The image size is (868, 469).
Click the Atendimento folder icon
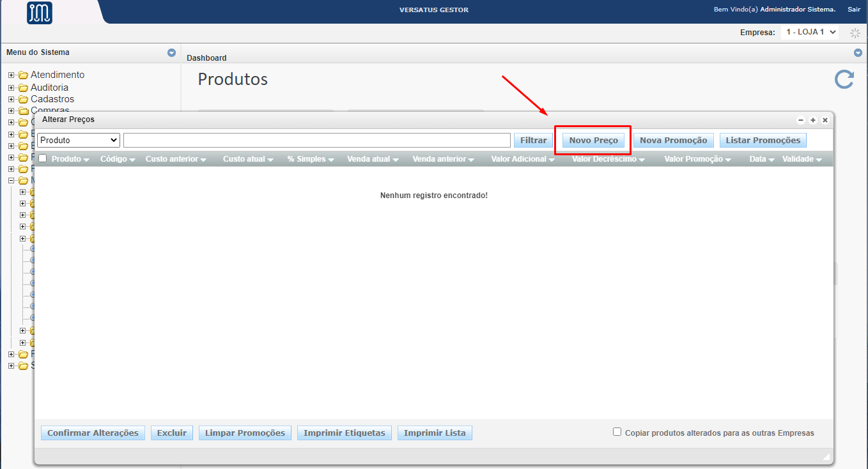(23, 75)
